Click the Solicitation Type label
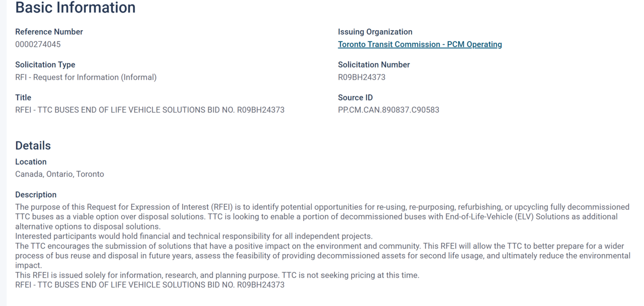This screenshot has width=644, height=306. point(45,64)
